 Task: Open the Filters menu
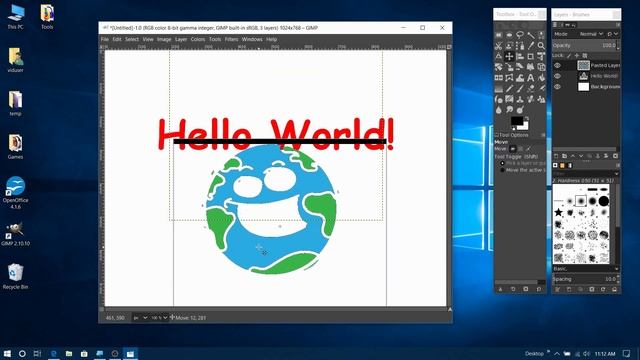pyautogui.click(x=231, y=39)
